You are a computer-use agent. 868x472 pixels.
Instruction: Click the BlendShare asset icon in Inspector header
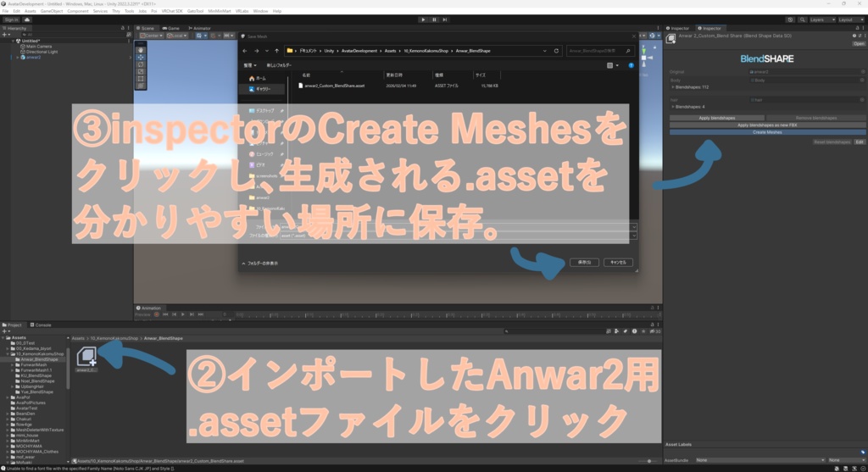(671, 38)
